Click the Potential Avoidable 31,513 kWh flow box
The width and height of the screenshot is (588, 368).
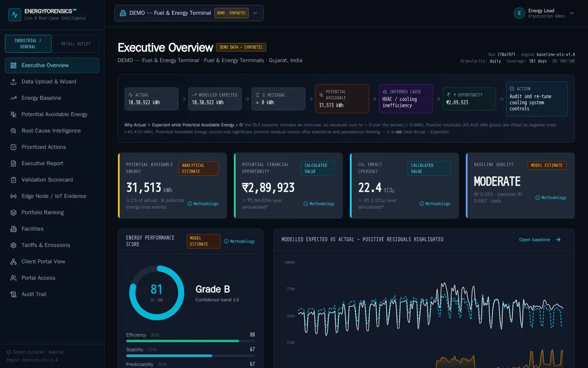342,99
